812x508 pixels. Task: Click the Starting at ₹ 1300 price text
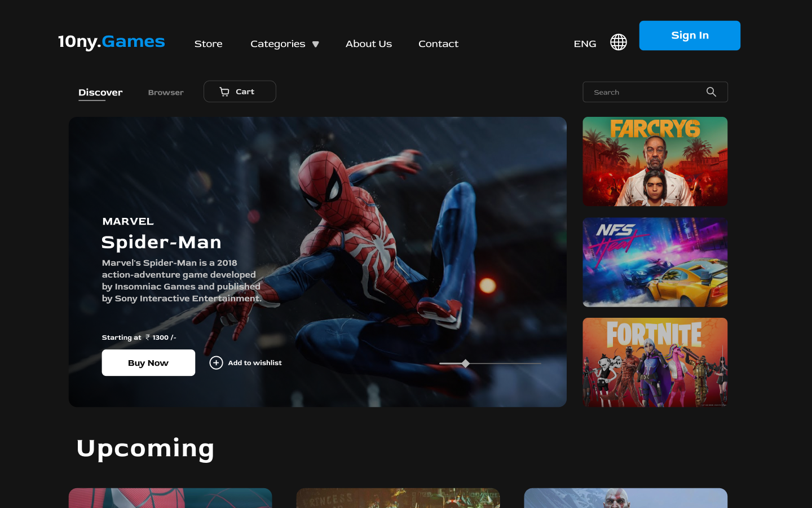click(139, 338)
